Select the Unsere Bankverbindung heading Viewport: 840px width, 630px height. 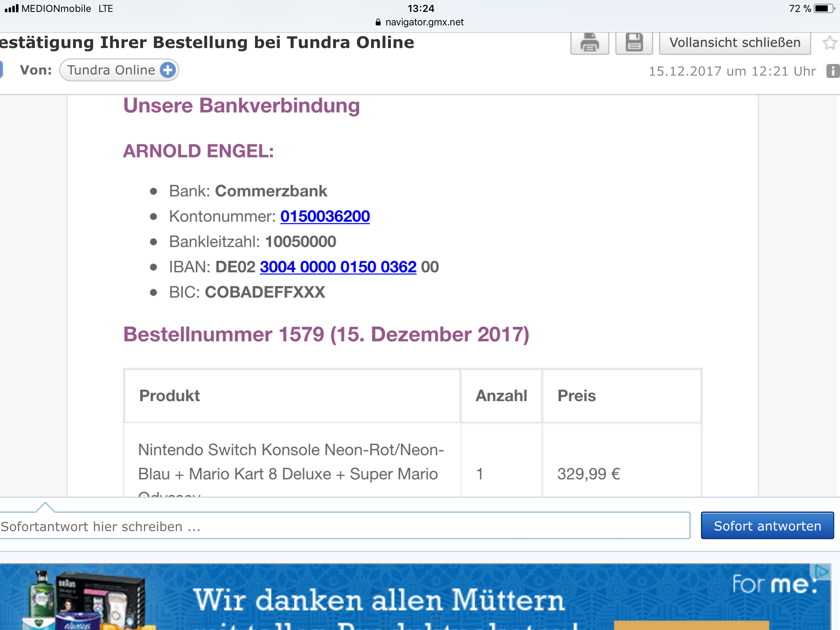[x=242, y=106]
